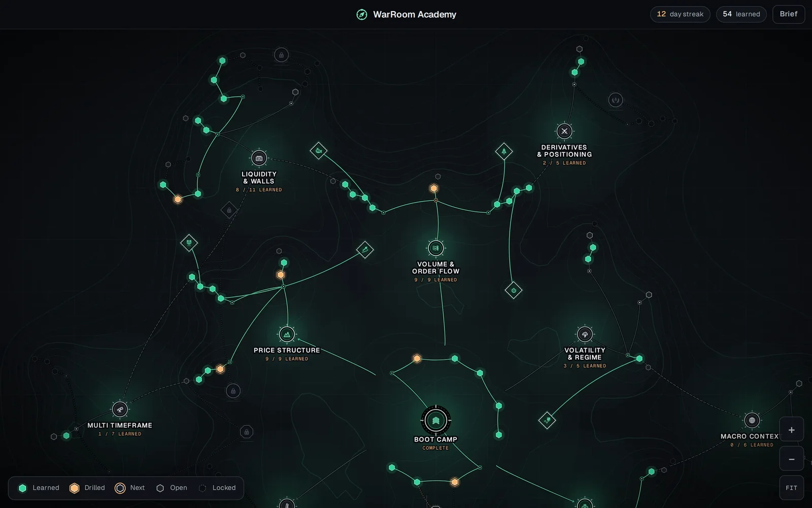Click the bug diamond node below Derivatives chain

pyautogui.click(x=514, y=291)
